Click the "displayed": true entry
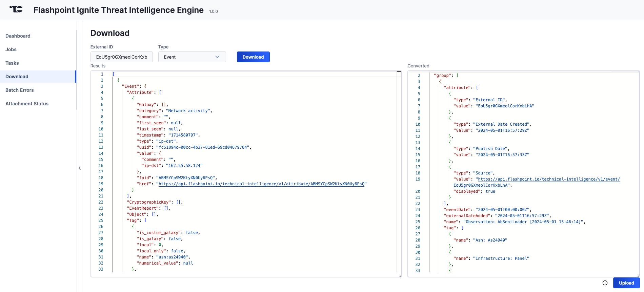Image resolution: width=644 pixels, height=292 pixels. (474, 191)
